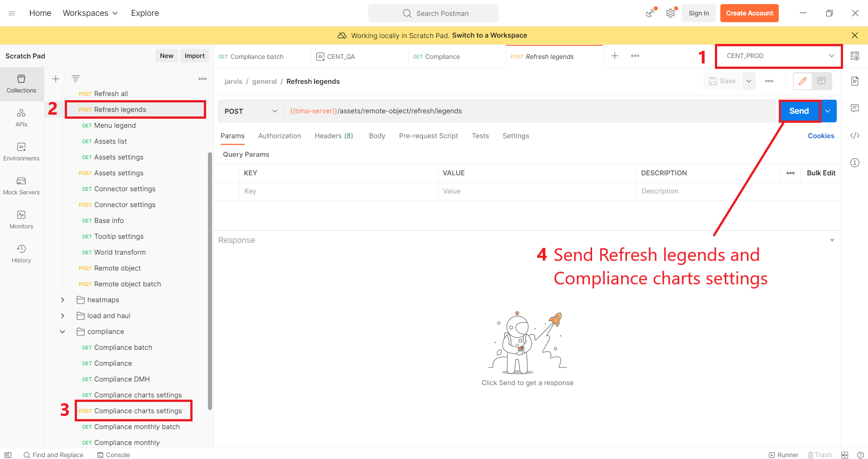Open query params column three-dot options
Viewport: 868px width, 459px height.
791,173
